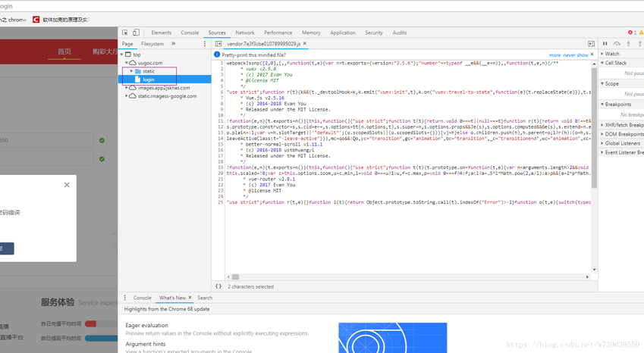Viewport: 644px width, 353px height.
Task: Click the blue confirm button in dialog
Action: [7, 248]
